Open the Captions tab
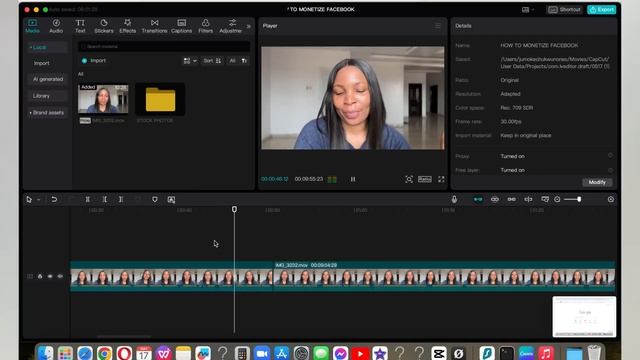 coord(182,26)
